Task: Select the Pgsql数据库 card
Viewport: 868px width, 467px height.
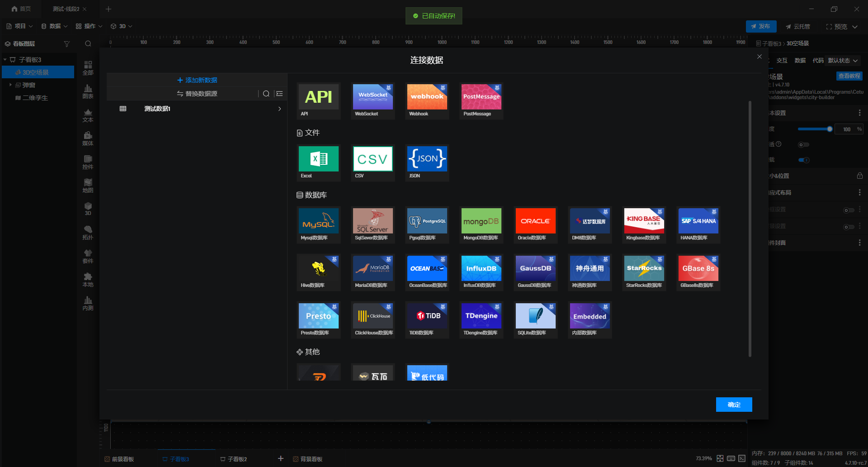Action: (427, 225)
